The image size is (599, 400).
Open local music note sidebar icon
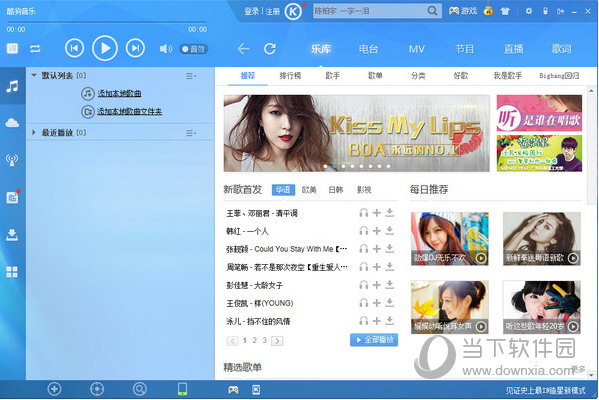12,86
